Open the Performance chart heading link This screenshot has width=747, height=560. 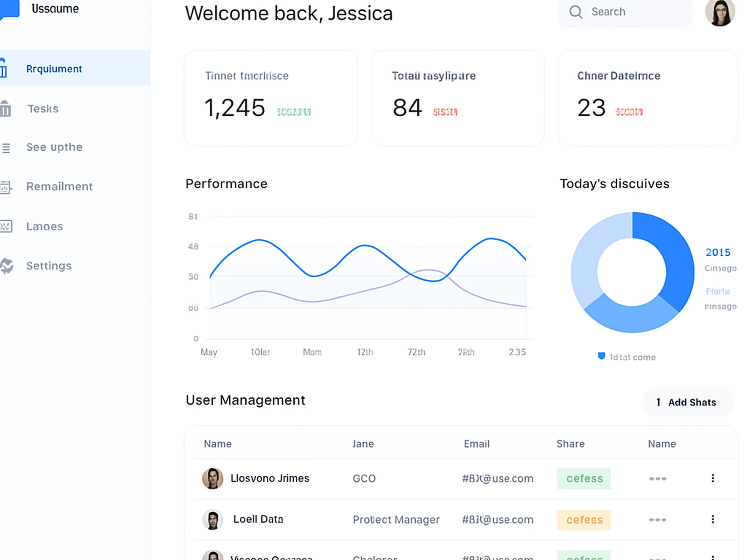[x=226, y=183]
